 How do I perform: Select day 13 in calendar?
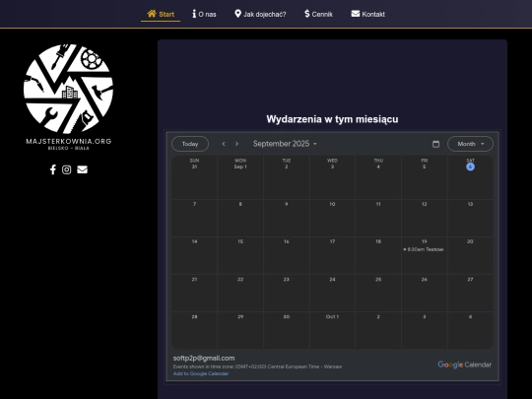click(x=470, y=204)
